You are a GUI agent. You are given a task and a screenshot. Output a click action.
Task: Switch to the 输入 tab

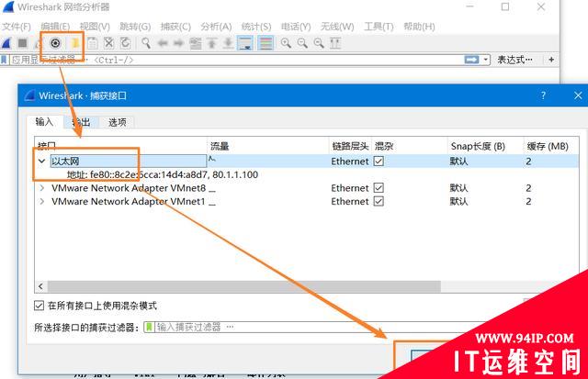click(x=45, y=122)
